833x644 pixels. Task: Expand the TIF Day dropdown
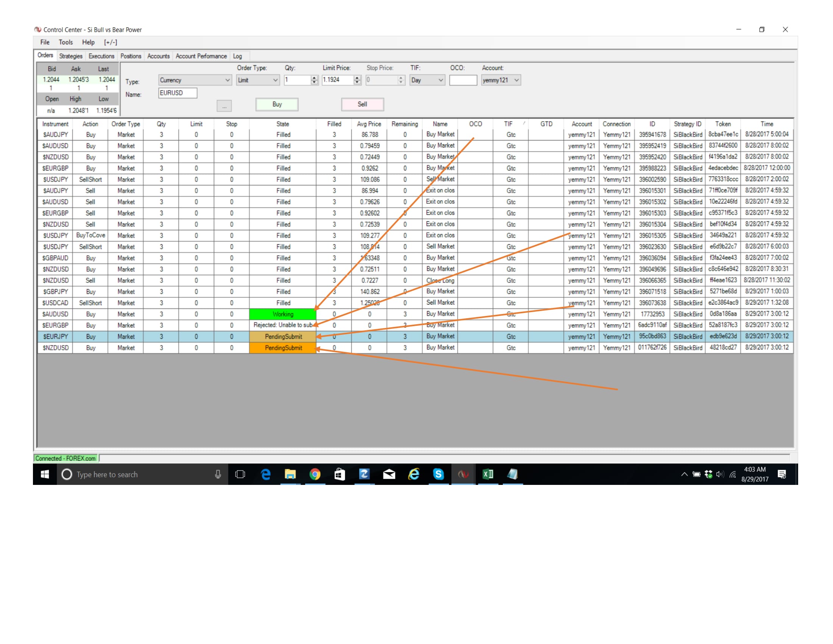tap(440, 80)
